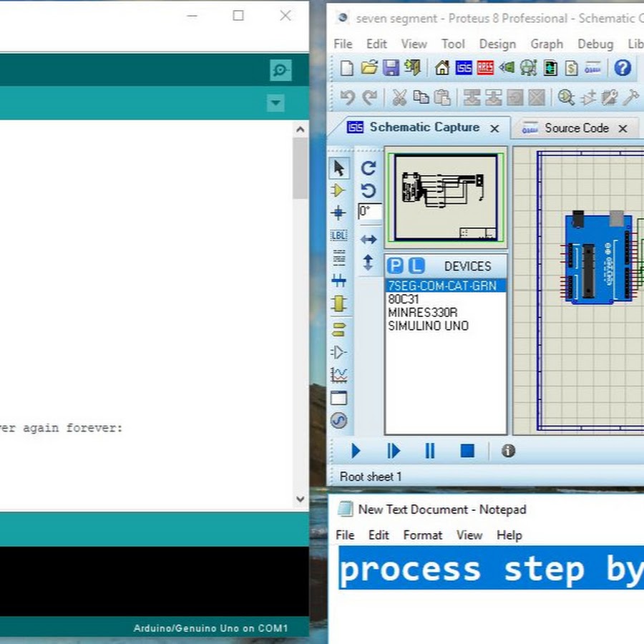Advance simulation with the Step button
The width and height of the screenshot is (644, 644).
point(393,451)
